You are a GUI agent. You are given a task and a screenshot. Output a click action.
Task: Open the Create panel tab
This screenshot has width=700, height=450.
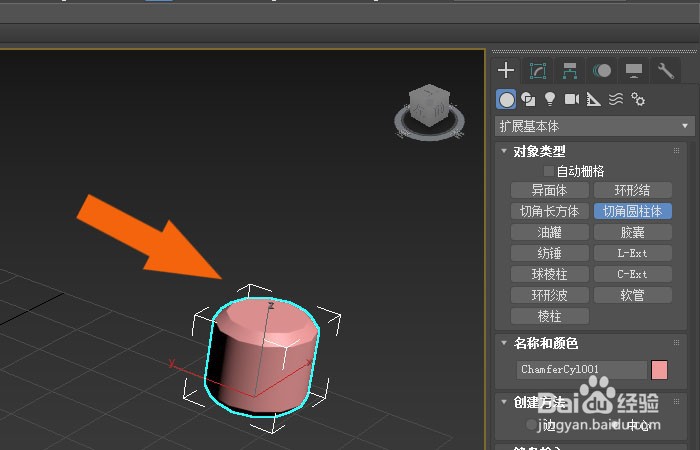pyautogui.click(x=506, y=71)
